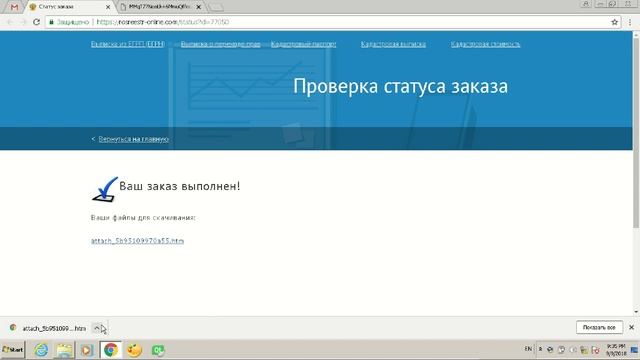The image size is (640, 360).
Task: Open File Explorer from taskbar
Action: [64, 350]
